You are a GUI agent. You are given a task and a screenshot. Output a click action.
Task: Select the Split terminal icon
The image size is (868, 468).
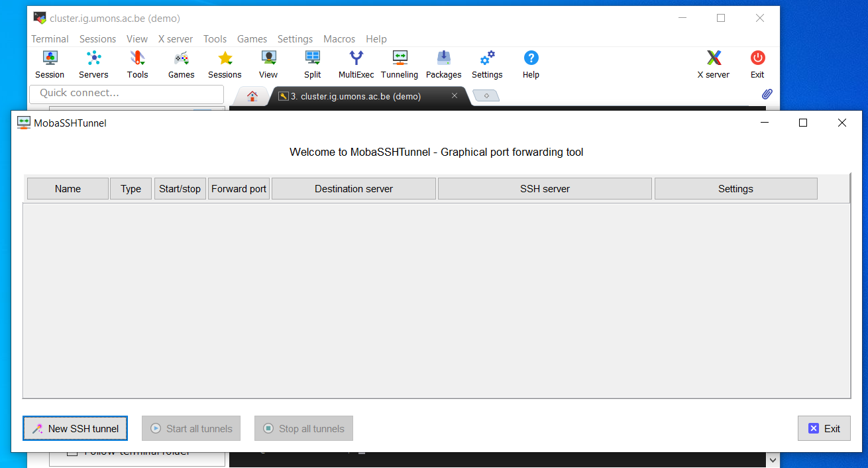312,59
